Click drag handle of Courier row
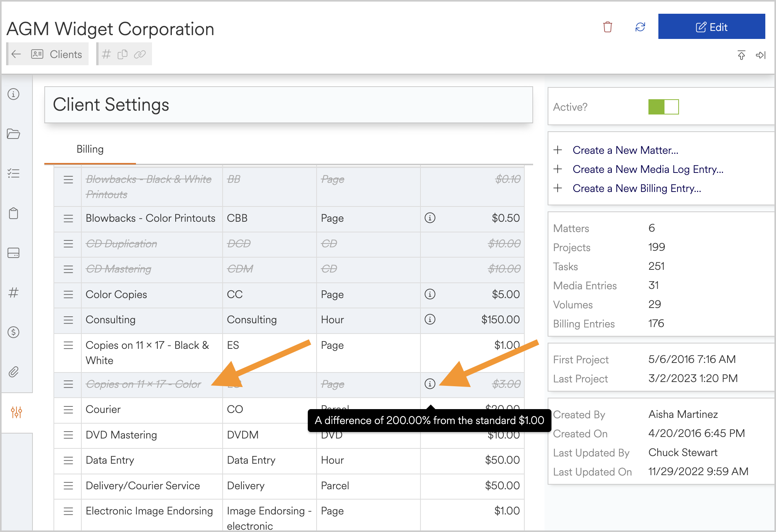The height and width of the screenshot is (532, 776). [68, 409]
